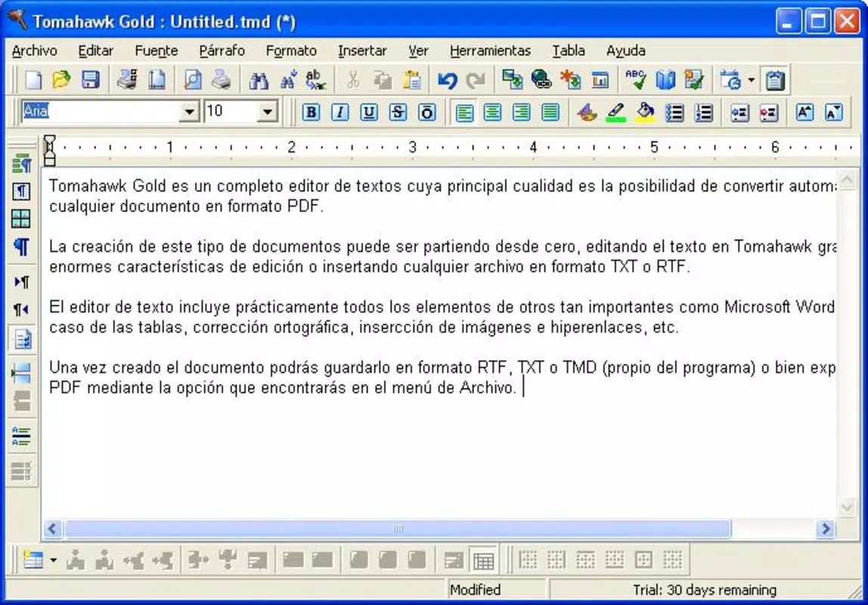Open print preview with the magnifier page icon
The width and height of the screenshot is (868, 605).
tap(193, 81)
